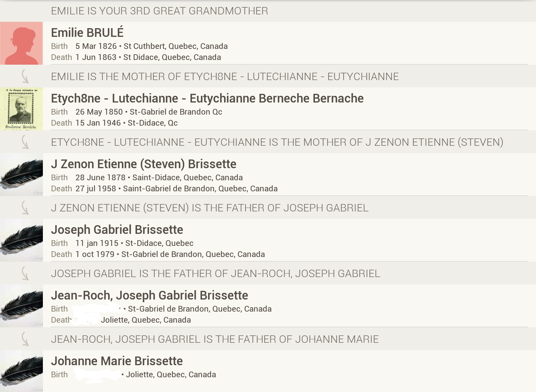The image size is (536, 392).
Task: Open Etych8ne - Lutechianne - Eutychianne Berneche Bernache profile
Action: [x=207, y=98]
